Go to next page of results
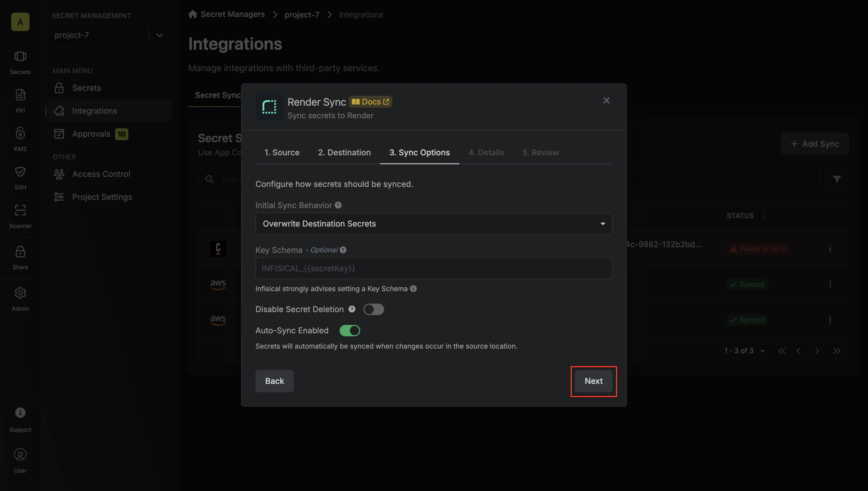 coord(817,351)
